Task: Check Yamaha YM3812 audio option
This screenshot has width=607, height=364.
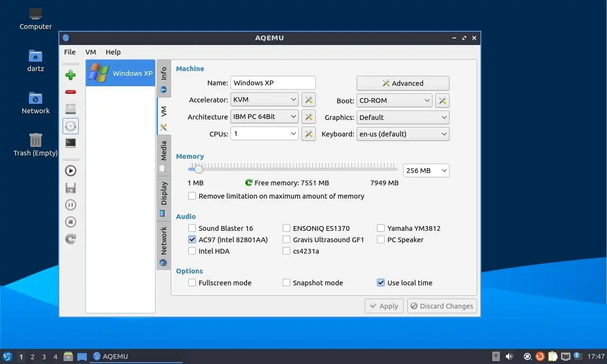Action: [x=381, y=228]
